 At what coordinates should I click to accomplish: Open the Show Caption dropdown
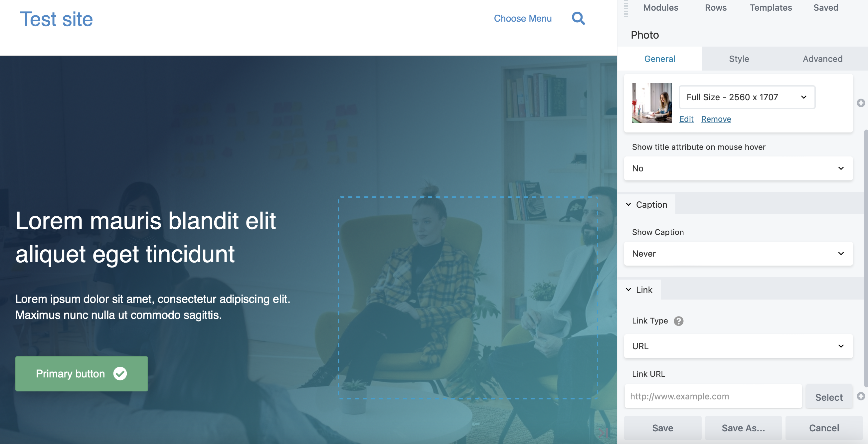pyautogui.click(x=738, y=254)
